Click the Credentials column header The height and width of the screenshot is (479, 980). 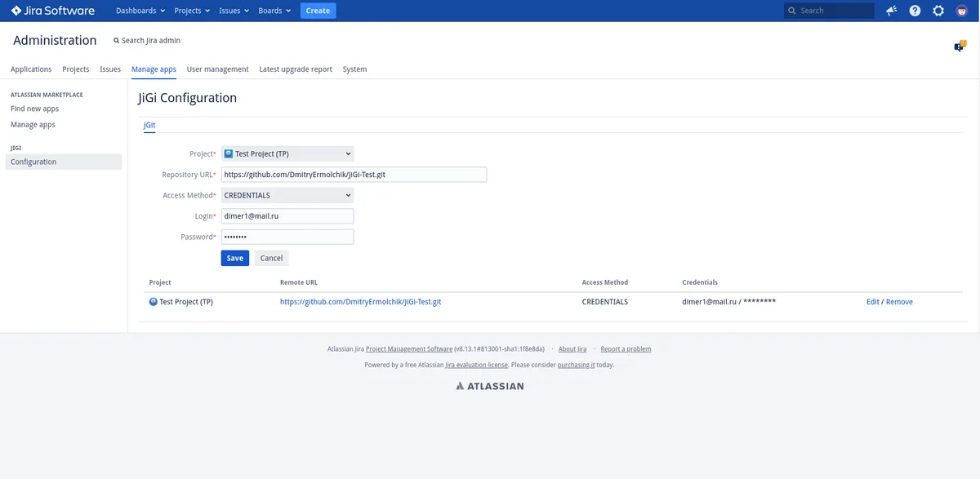pos(700,282)
